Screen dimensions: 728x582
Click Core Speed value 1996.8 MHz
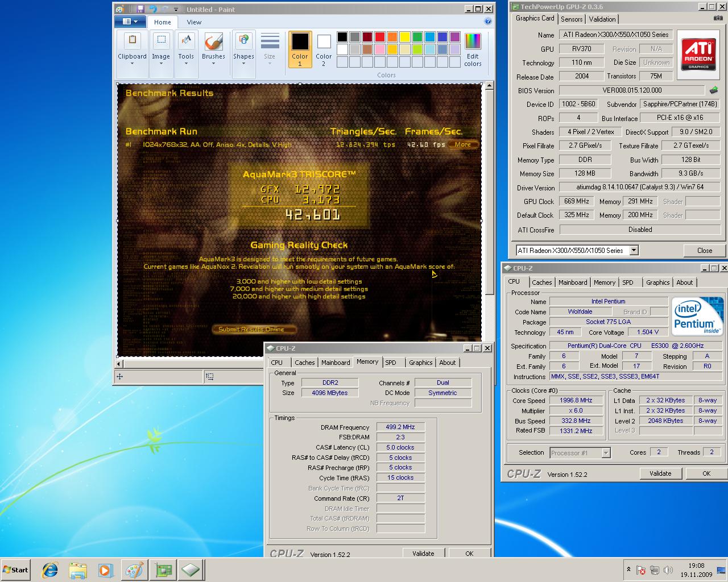click(x=576, y=400)
